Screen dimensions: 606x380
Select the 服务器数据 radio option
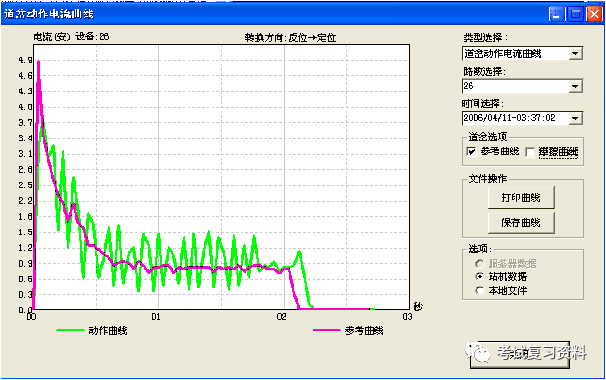(480, 264)
